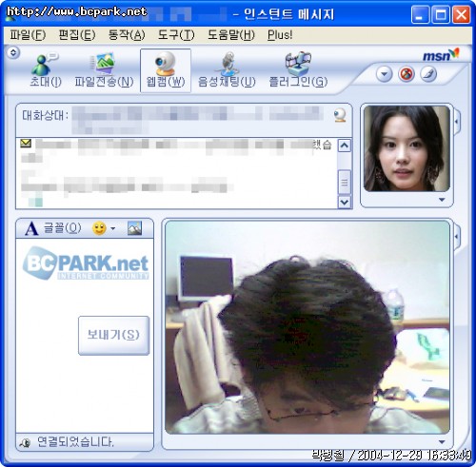
Task: Open the 도움말(H) menu
Action: tap(231, 34)
